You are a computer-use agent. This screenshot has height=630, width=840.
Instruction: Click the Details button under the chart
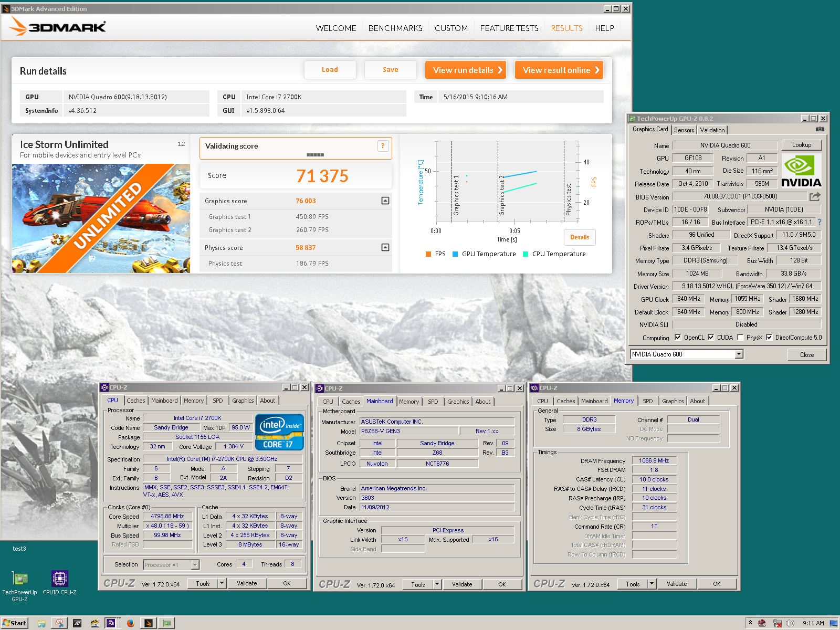[580, 237]
